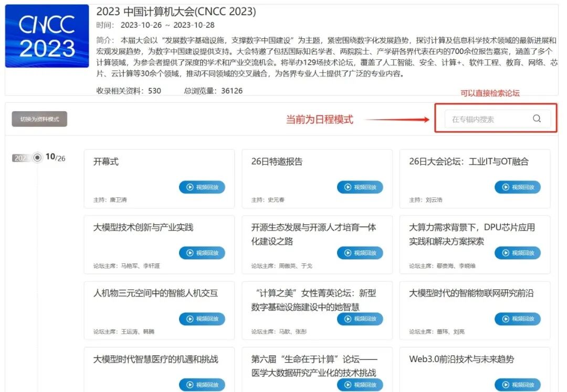This screenshot has height=392, width=567.
Task: Click the play icon on the Web3.0前沿技术 card
Action: click(x=505, y=385)
